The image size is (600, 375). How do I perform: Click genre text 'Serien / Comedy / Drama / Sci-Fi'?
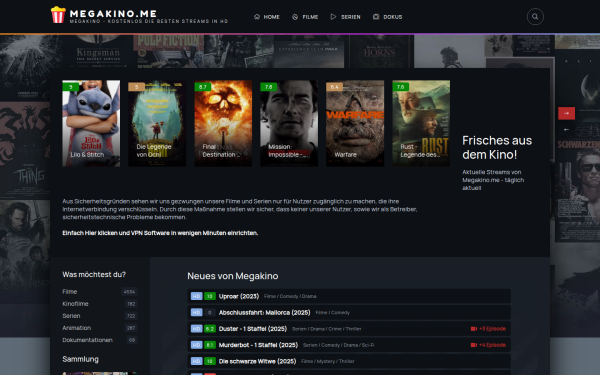(x=338, y=345)
